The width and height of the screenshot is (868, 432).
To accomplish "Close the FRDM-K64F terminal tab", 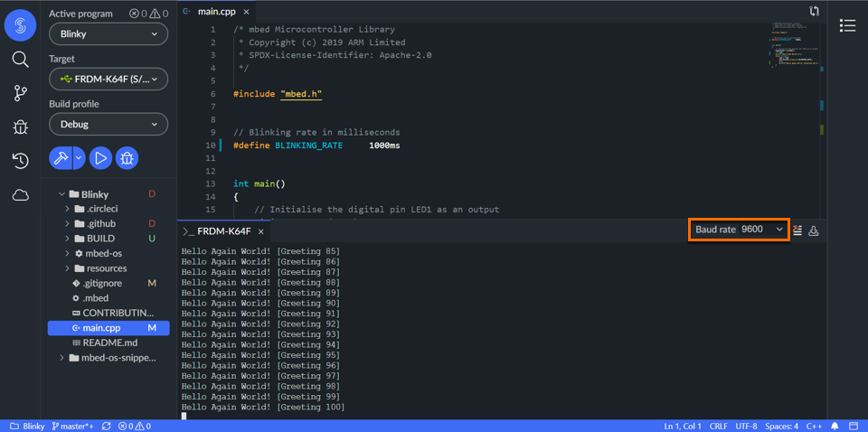I will pos(261,232).
